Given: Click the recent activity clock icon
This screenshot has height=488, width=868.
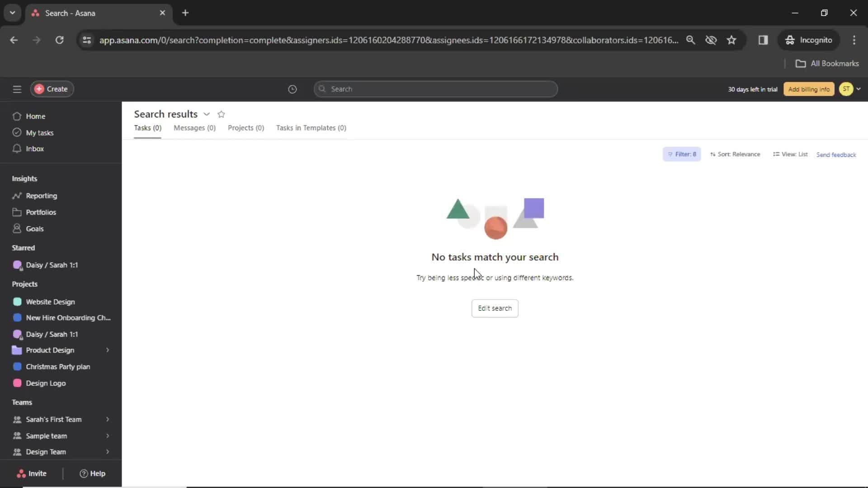Looking at the screenshot, I should coord(292,89).
